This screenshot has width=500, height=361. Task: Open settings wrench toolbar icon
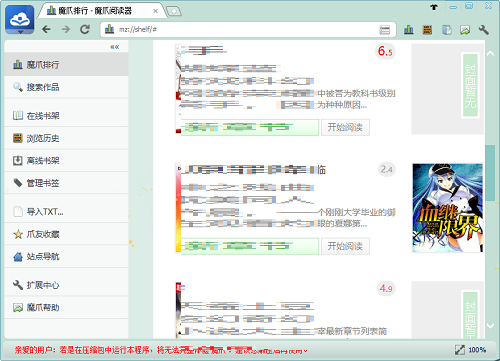[x=484, y=30]
